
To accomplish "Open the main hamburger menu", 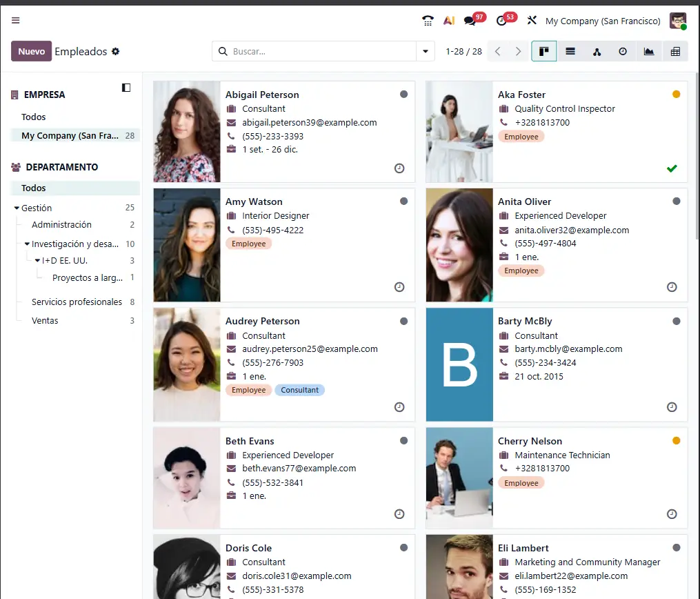I will point(16,21).
